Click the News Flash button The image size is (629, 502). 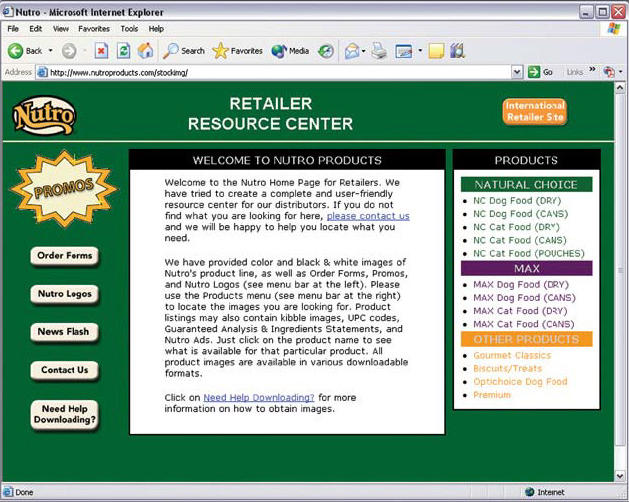[65, 332]
